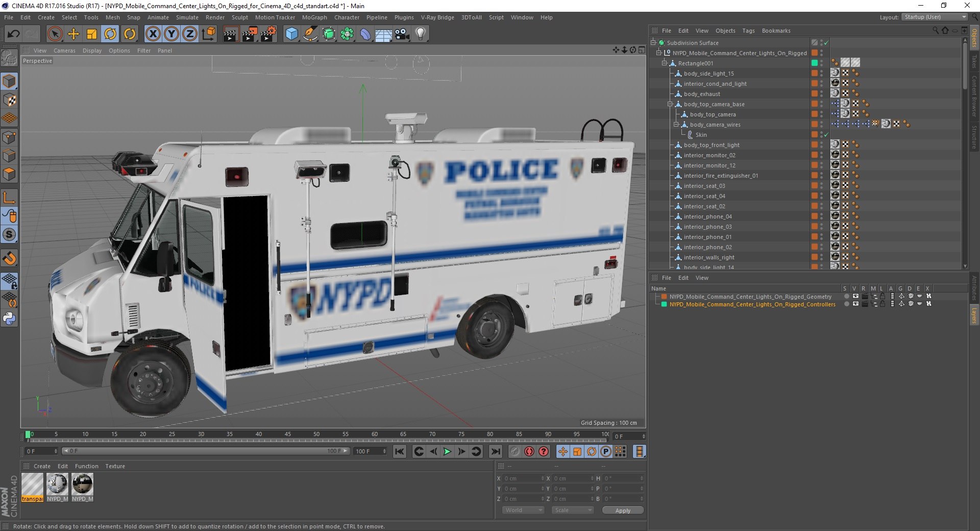Collapse the Subdivision Surface tree node

(x=653, y=43)
